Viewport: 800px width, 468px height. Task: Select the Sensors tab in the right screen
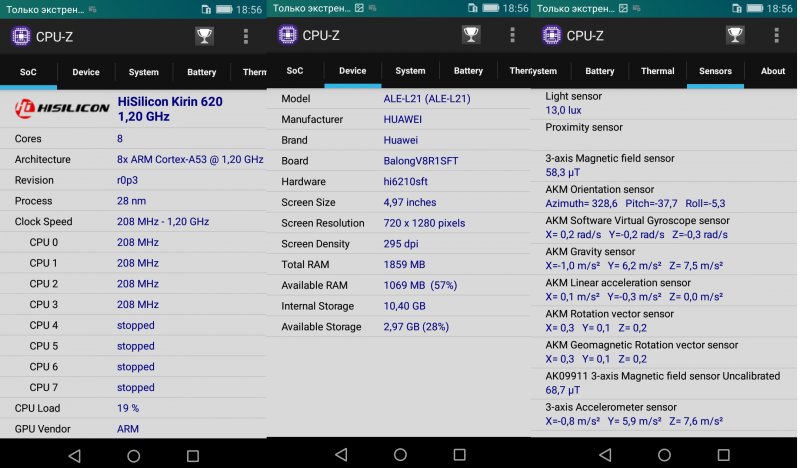tap(715, 71)
